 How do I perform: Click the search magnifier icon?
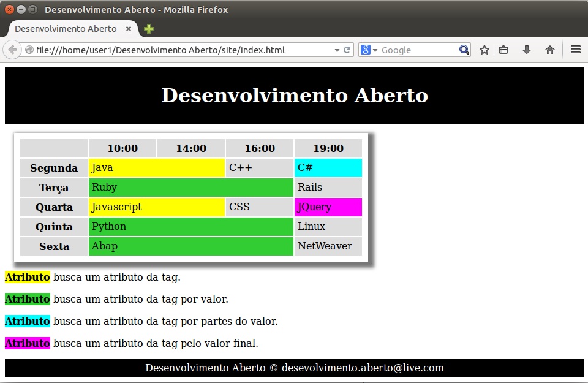(x=464, y=50)
